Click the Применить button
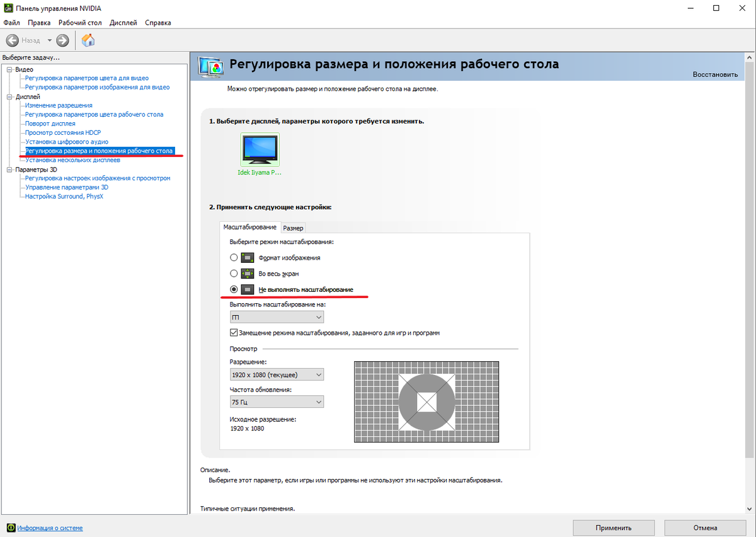This screenshot has width=756, height=537. click(614, 528)
